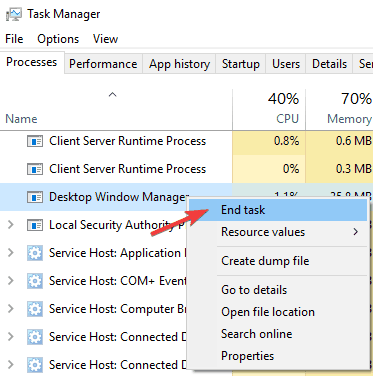Open the Resource values submenu arrow
Screen dimensions: 373x376
[356, 232]
